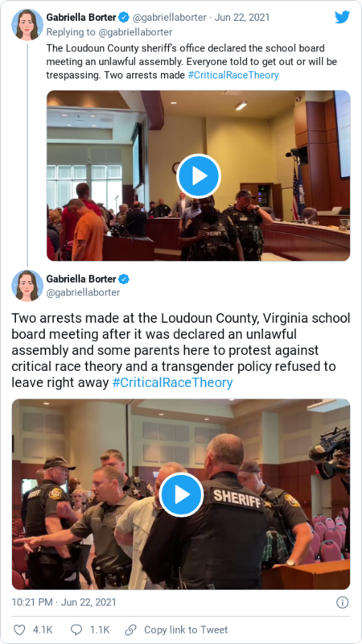Open replies via speech bubble icon

click(x=76, y=630)
